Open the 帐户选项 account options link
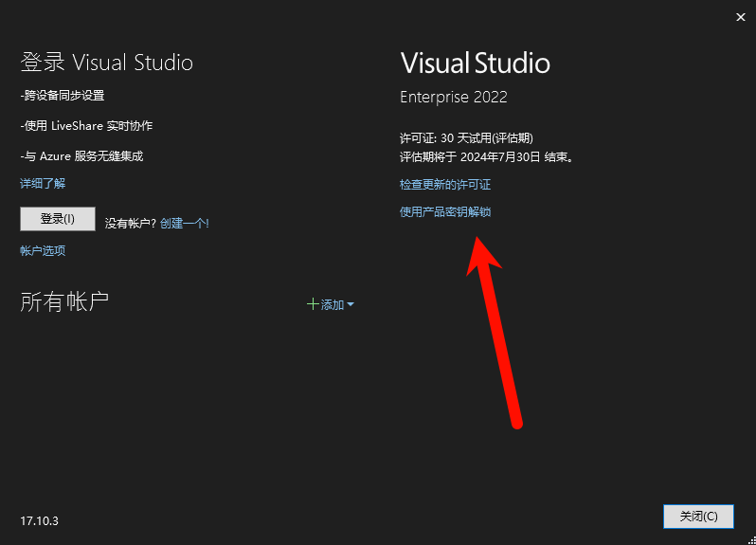This screenshot has height=545, width=756. (43, 251)
